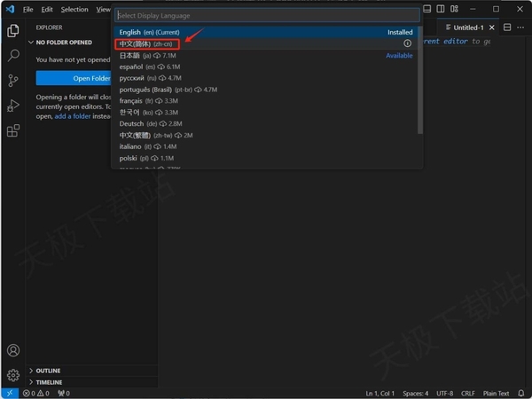532x399 pixels.
Task: Open the File menu
Action: point(27,9)
